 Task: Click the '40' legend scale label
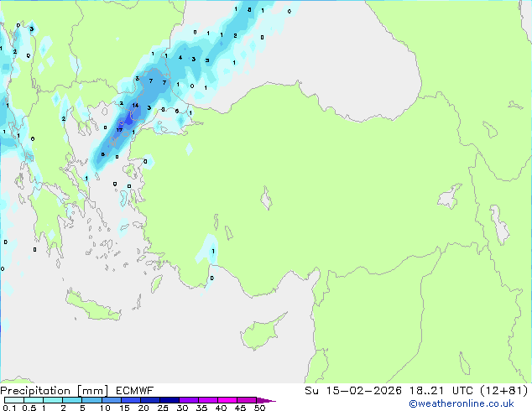[x=221, y=408]
